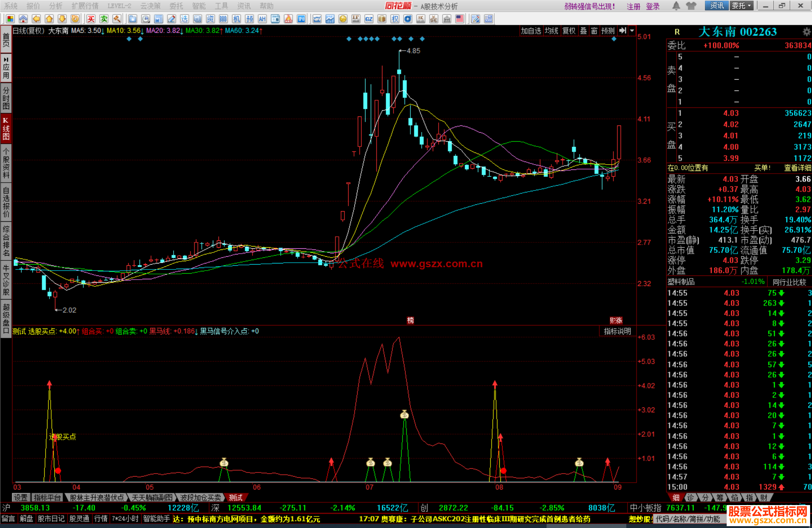
Task: Open the dropdown arrow beside 预测
Action: 632,31
